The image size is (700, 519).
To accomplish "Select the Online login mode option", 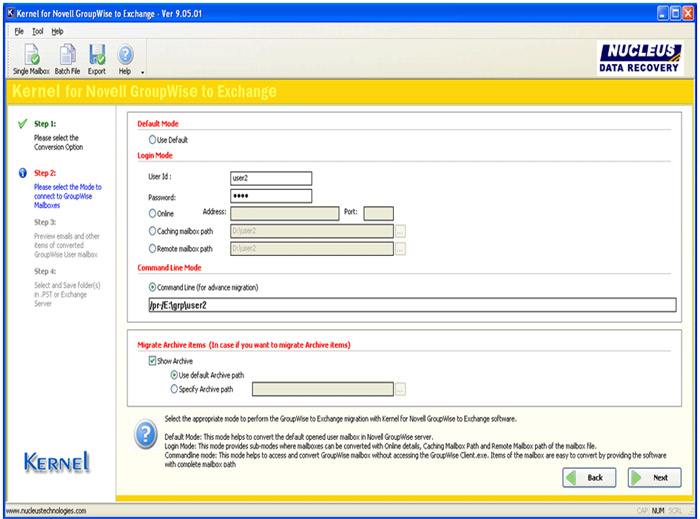I will point(152,213).
